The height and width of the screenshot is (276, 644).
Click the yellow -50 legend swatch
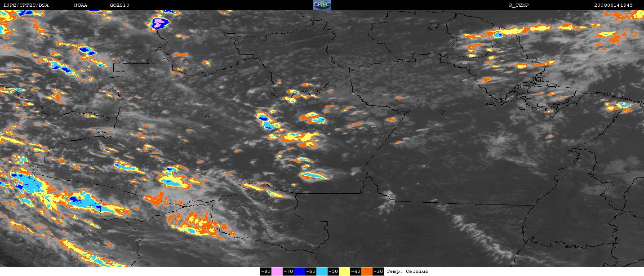[345, 272]
